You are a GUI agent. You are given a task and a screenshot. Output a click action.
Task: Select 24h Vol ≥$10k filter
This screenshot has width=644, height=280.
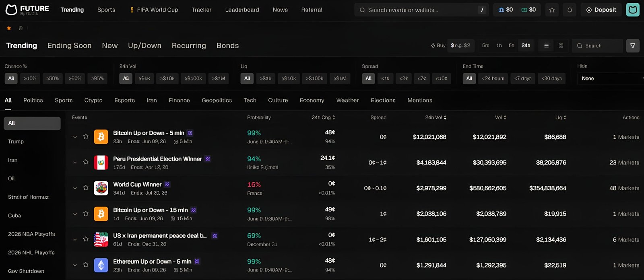click(x=167, y=78)
